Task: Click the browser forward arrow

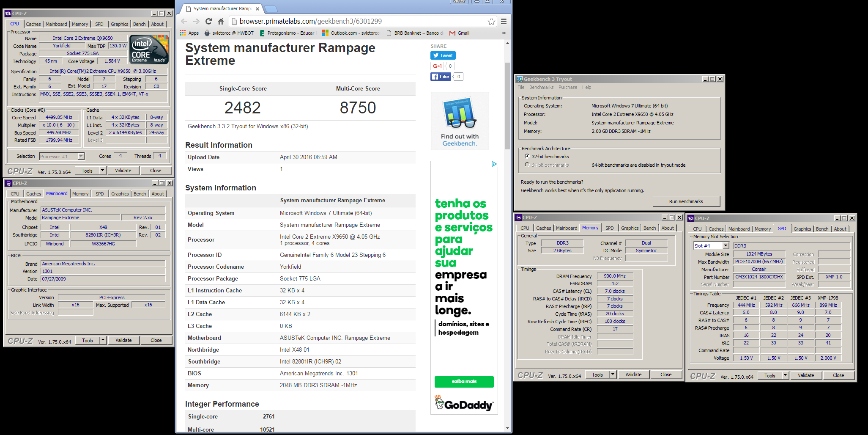Action: [196, 21]
